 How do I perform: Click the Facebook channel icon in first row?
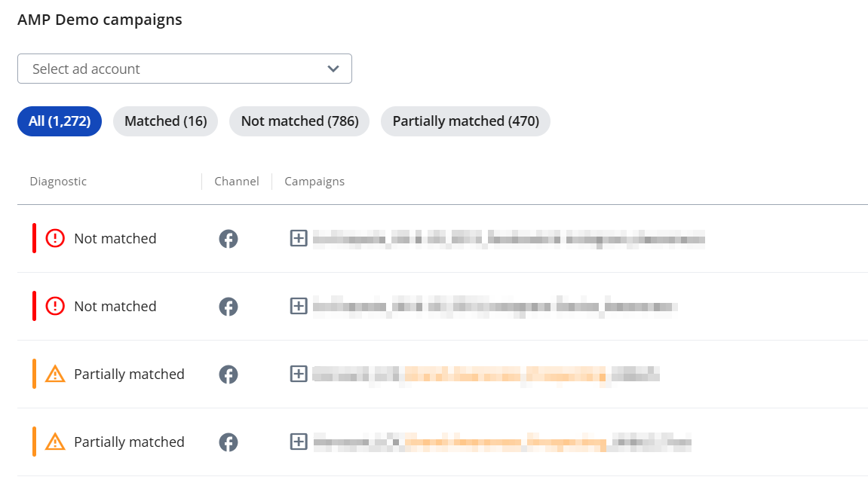[228, 239]
